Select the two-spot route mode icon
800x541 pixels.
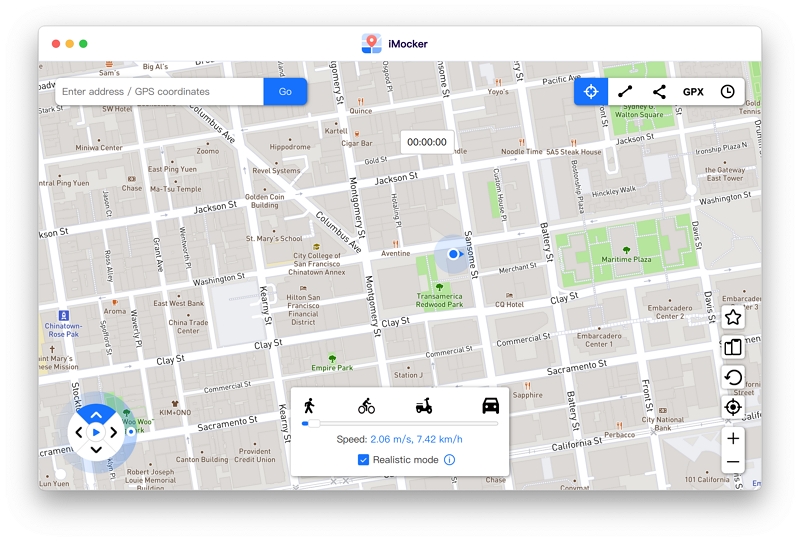click(625, 92)
